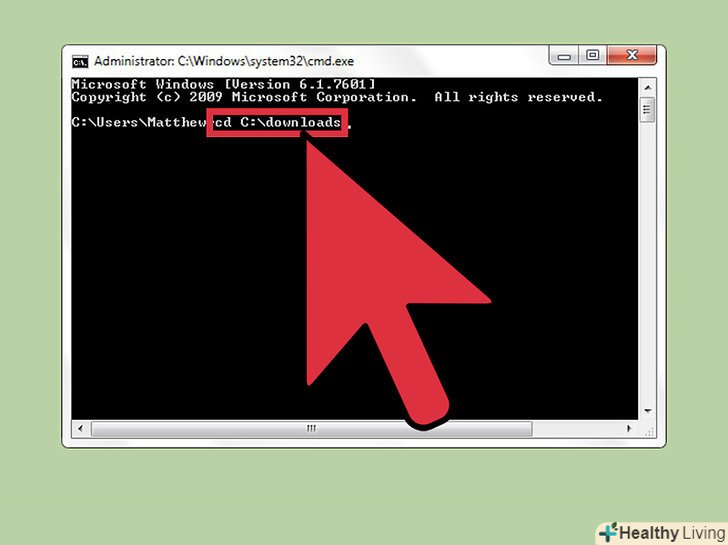
Task: Click the horizontal scrollbar left arrow
Action: pos(81,428)
